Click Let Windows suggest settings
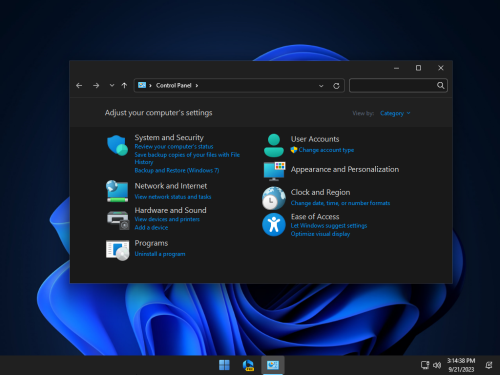 point(329,226)
